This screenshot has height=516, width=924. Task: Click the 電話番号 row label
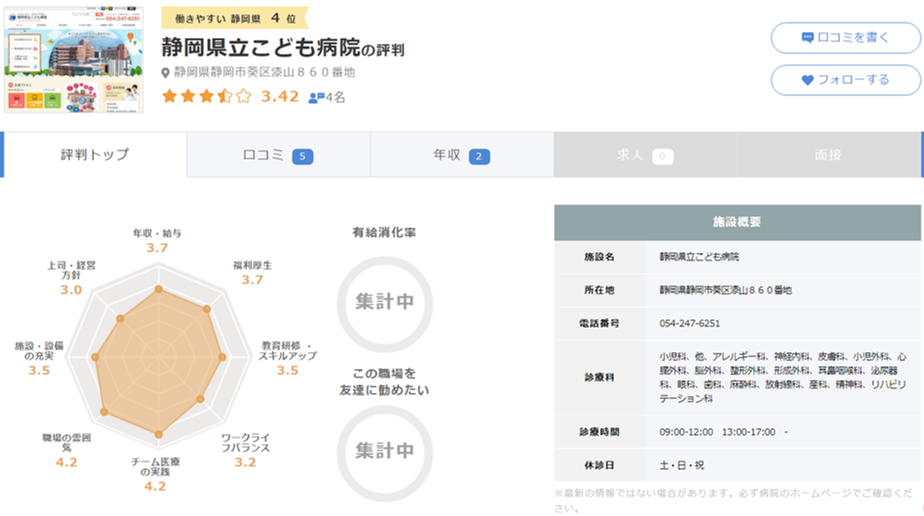click(599, 323)
